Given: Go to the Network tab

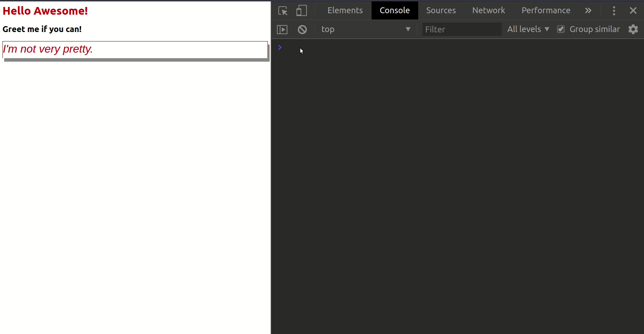Looking at the screenshot, I should pos(489,10).
